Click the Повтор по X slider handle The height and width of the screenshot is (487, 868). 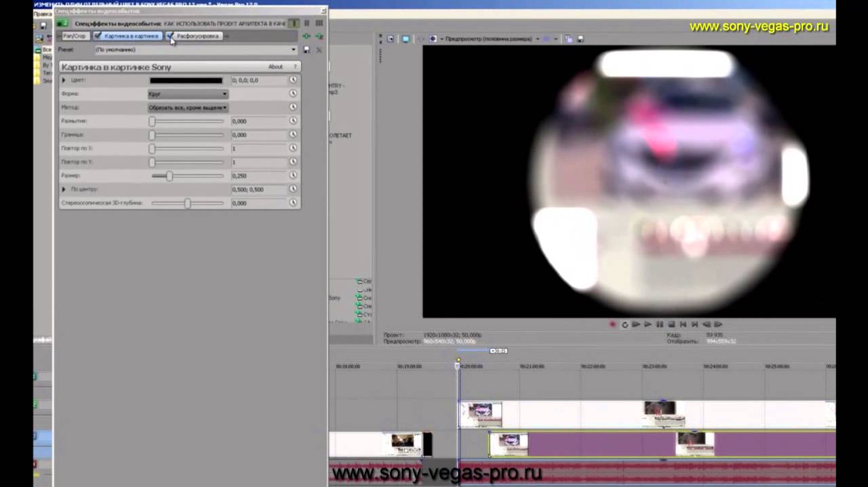click(x=152, y=148)
